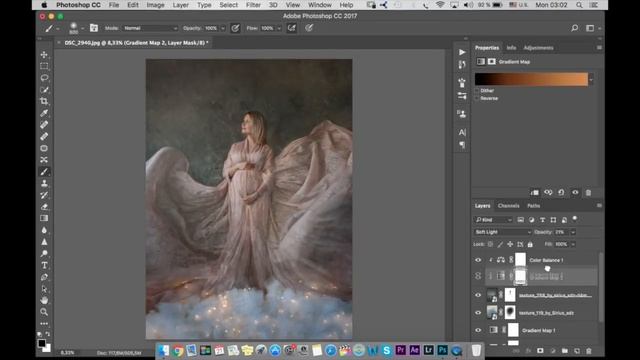
Task: Open the Actions panel play icon
Action: click(x=462, y=52)
